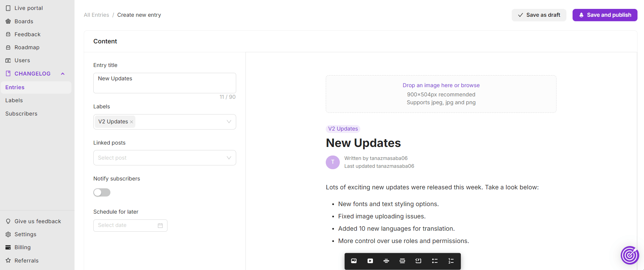Click 'More control over use roles' bullet

click(x=404, y=241)
